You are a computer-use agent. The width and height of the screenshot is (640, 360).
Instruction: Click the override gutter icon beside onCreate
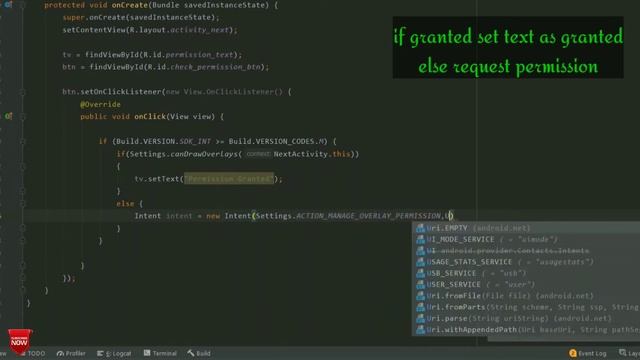point(8,4)
